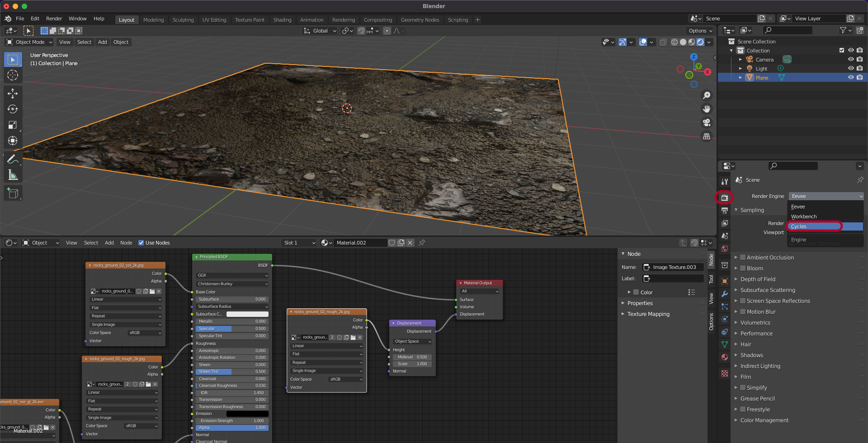
Task: Uncheck the Use Nodes checkbox
Action: click(x=141, y=243)
